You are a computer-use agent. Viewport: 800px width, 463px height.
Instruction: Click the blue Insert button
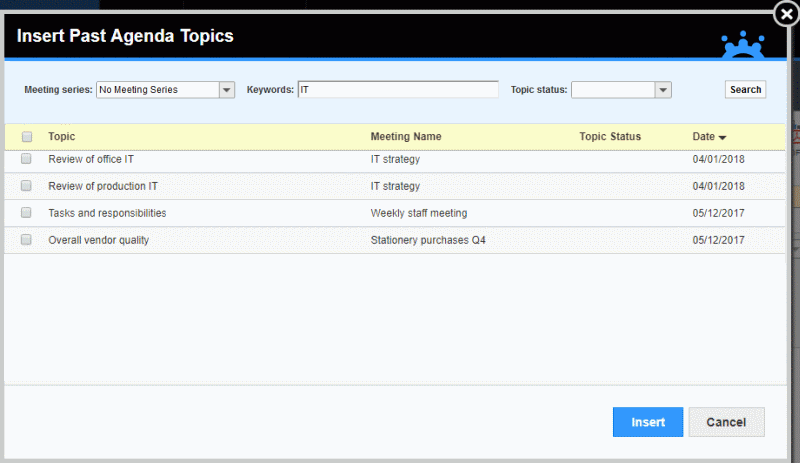[648, 422]
